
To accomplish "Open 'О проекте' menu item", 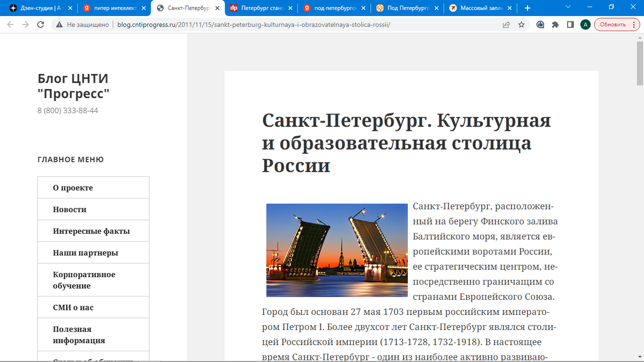I will (93, 188).
